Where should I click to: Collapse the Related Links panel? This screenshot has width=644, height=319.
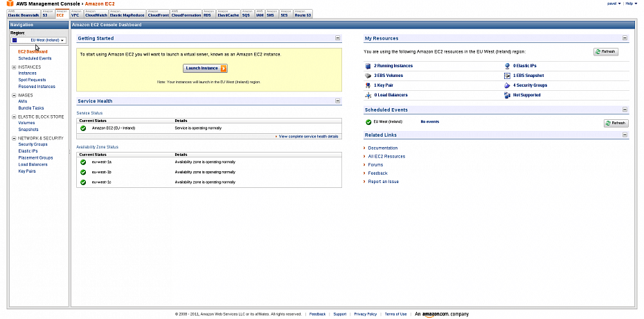click(625, 135)
